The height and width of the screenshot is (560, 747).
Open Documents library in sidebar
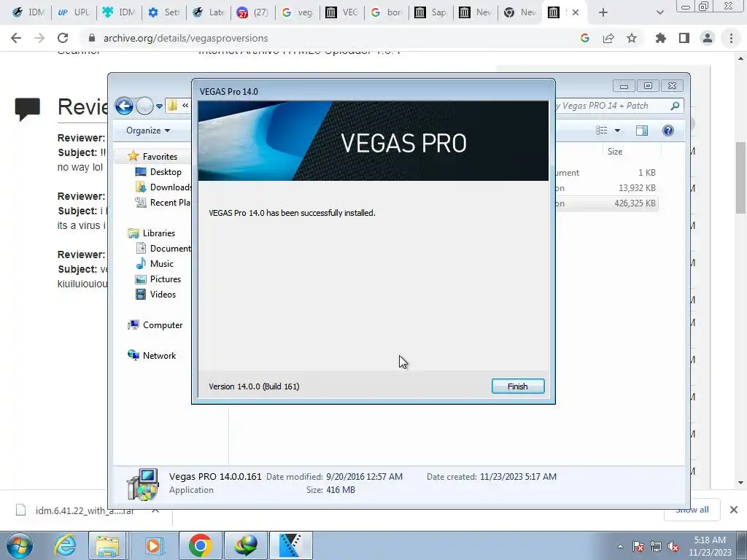pyautogui.click(x=163, y=248)
